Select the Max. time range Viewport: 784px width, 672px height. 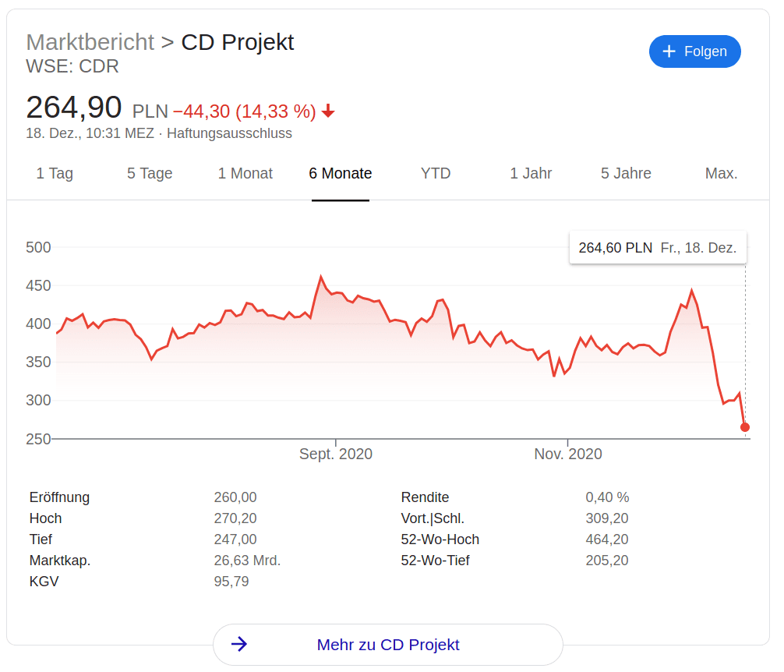click(x=721, y=174)
